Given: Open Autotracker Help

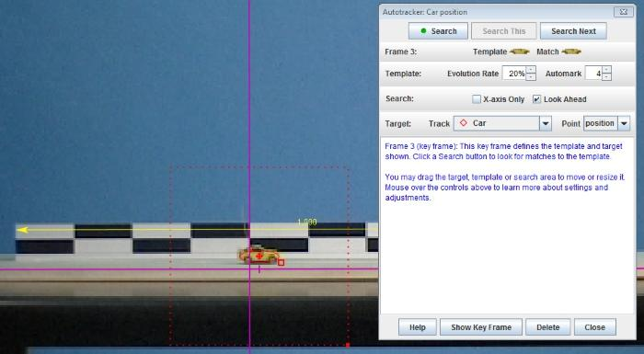Looking at the screenshot, I should coord(418,327).
